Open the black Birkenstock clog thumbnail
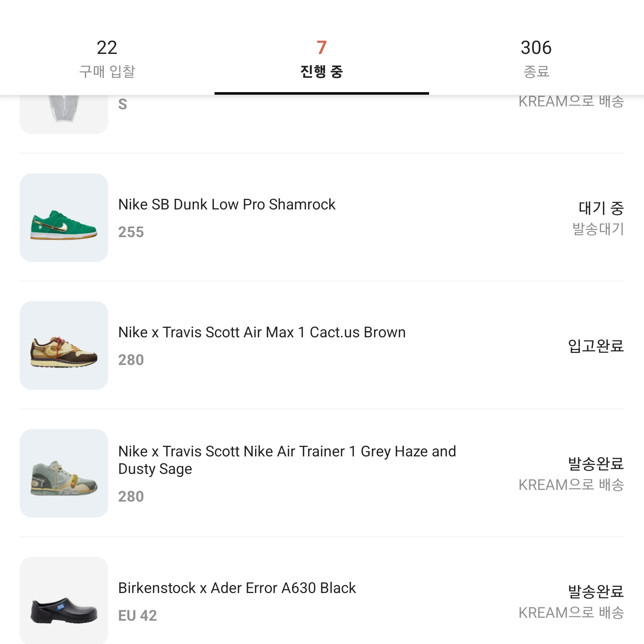 tap(64, 600)
